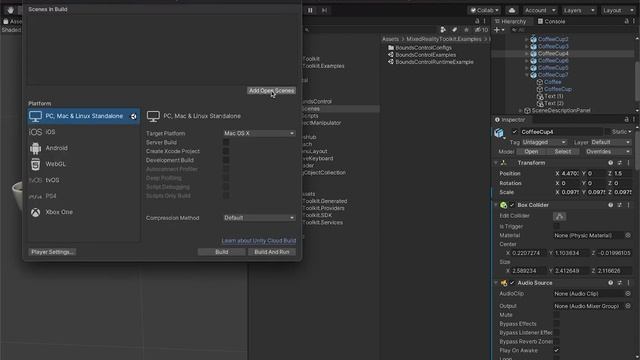640x360 pixels.
Task: Select the CoffeeCup child object in Hierarchy
Action: (558, 89)
